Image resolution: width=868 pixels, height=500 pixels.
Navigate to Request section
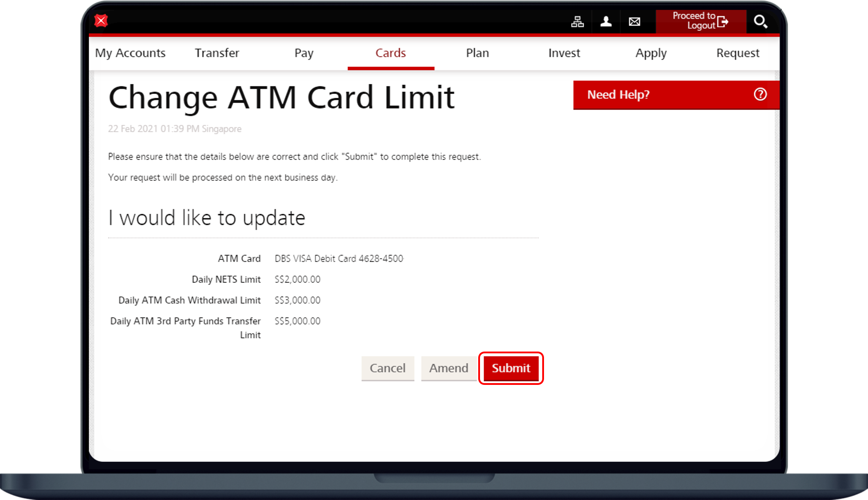click(x=737, y=53)
